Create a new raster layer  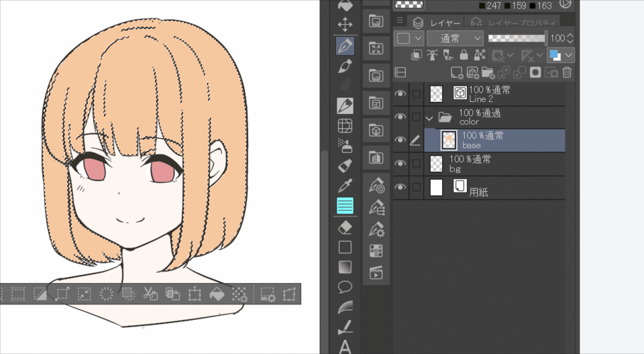coord(457,72)
